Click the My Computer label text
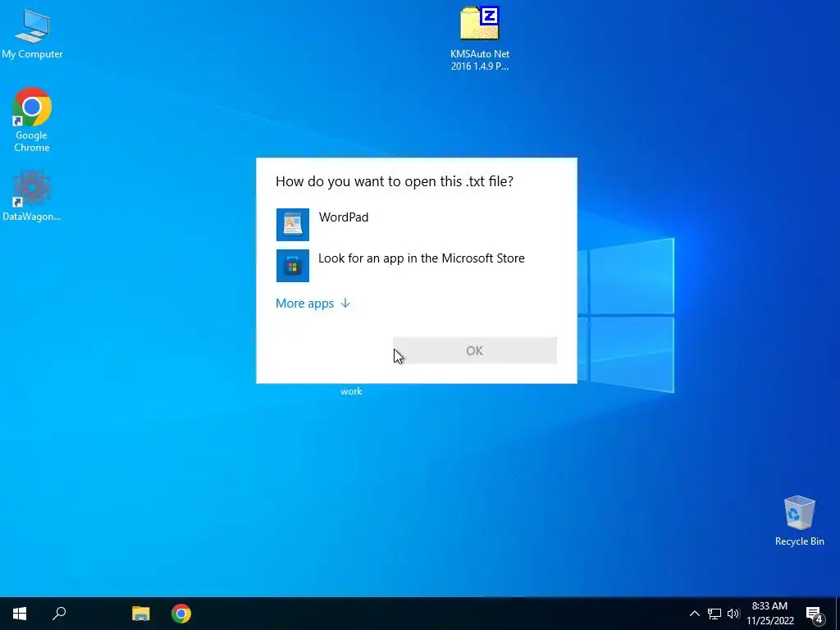This screenshot has width=840, height=630. [x=32, y=54]
